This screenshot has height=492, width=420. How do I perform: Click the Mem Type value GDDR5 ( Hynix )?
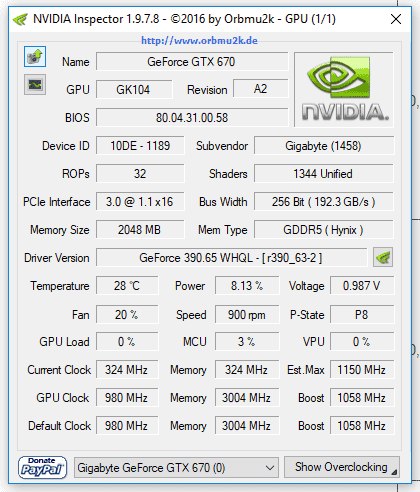324,230
